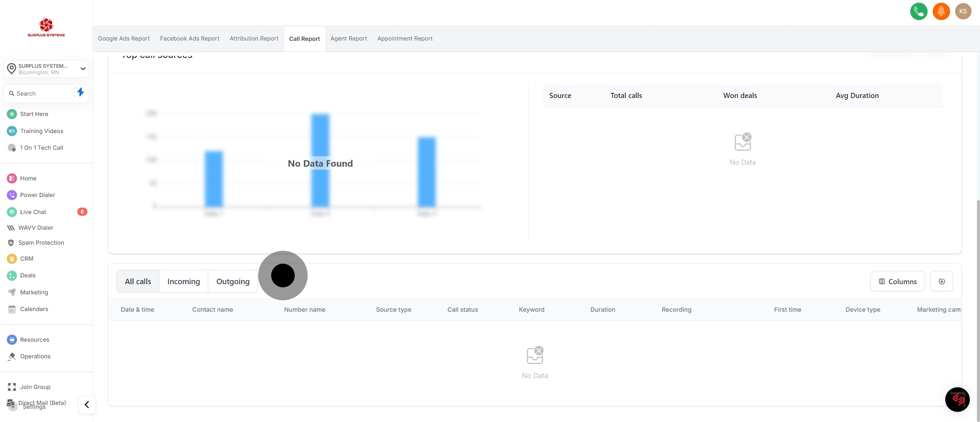Click the green phone dialer icon
This screenshot has width=980, height=422.
click(x=918, y=12)
